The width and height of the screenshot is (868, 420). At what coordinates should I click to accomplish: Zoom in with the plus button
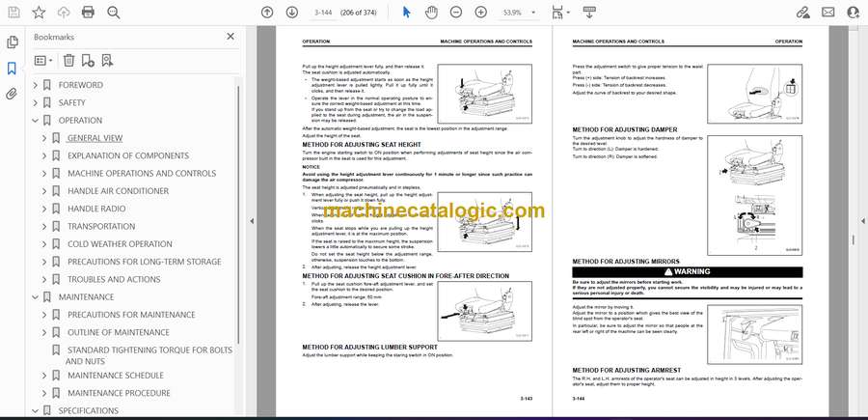[x=481, y=13]
